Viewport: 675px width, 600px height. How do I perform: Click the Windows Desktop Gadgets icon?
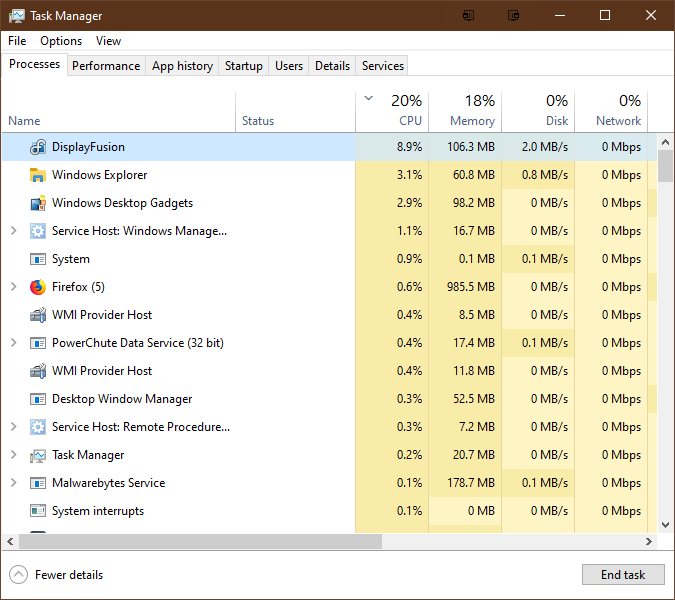pos(38,203)
